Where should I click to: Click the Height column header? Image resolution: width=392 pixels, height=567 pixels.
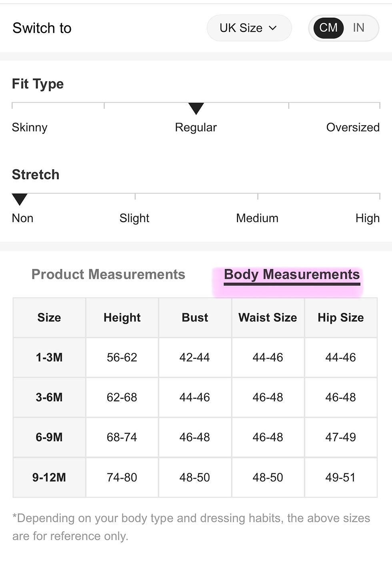122,318
